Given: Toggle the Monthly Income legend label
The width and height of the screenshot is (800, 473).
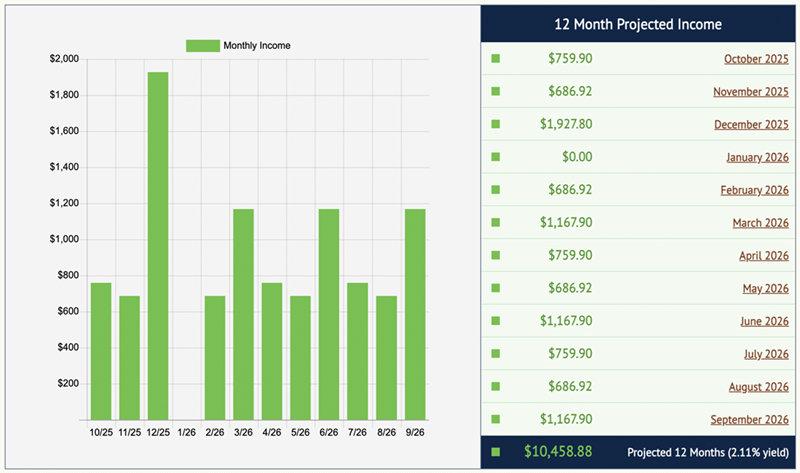Looking at the screenshot, I should (263, 45).
